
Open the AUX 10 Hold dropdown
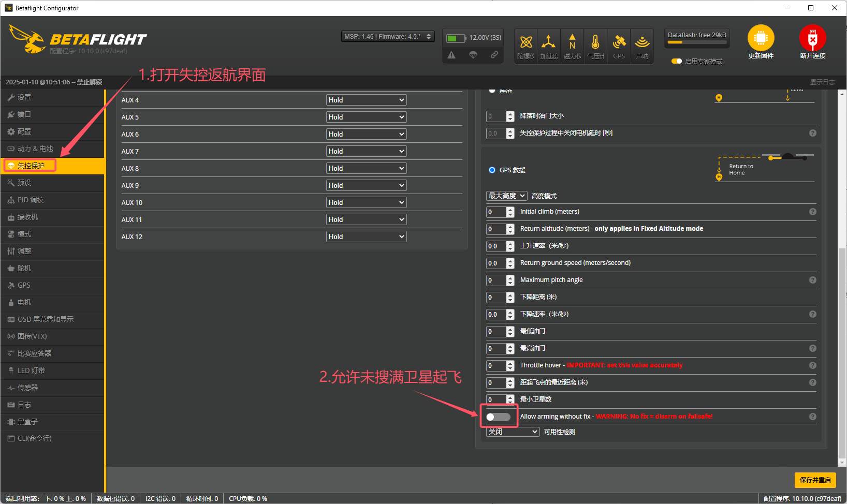366,202
